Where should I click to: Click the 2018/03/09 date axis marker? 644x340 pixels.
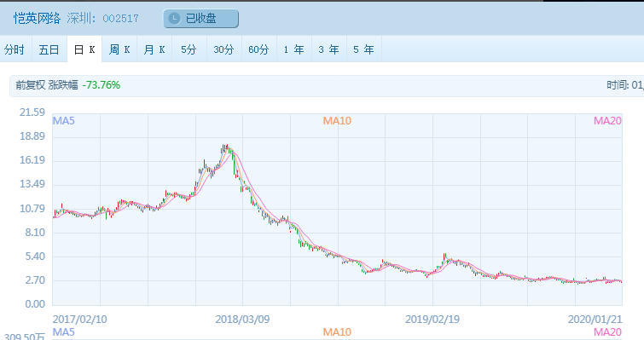coord(243,320)
